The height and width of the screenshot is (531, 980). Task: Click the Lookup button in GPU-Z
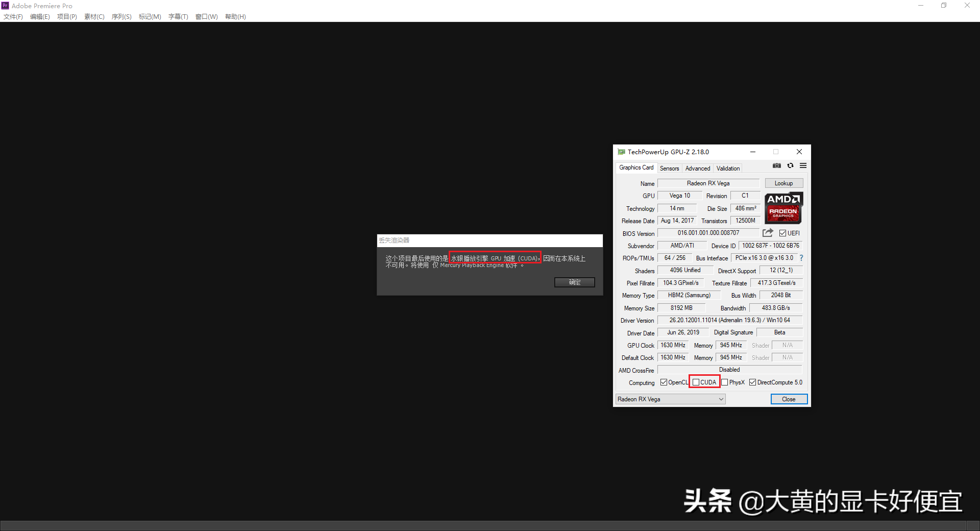783,183
